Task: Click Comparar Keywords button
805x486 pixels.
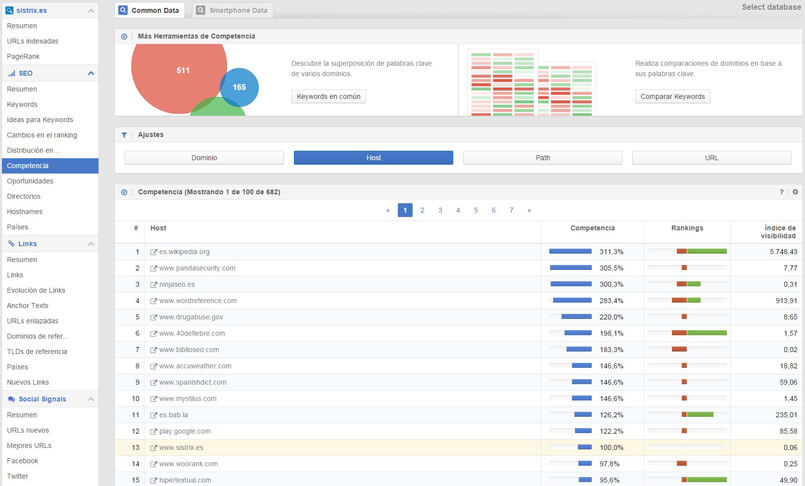Action: click(x=673, y=96)
